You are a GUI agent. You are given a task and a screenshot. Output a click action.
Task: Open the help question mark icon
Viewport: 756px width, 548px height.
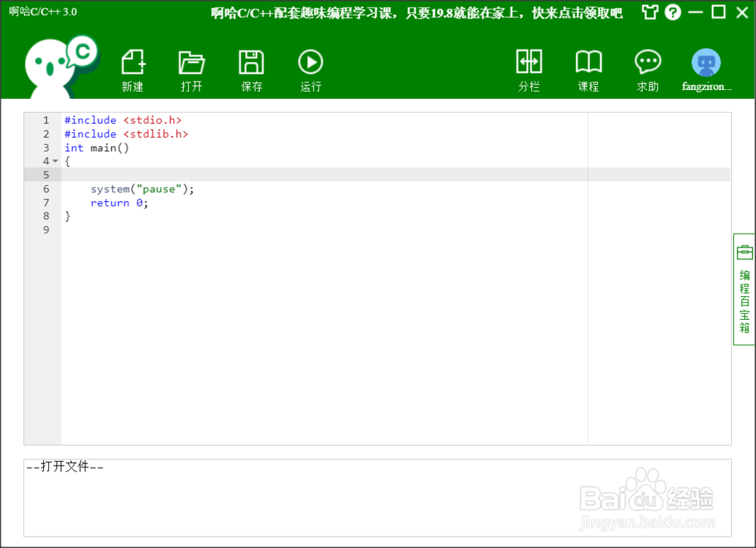point(673,12)
